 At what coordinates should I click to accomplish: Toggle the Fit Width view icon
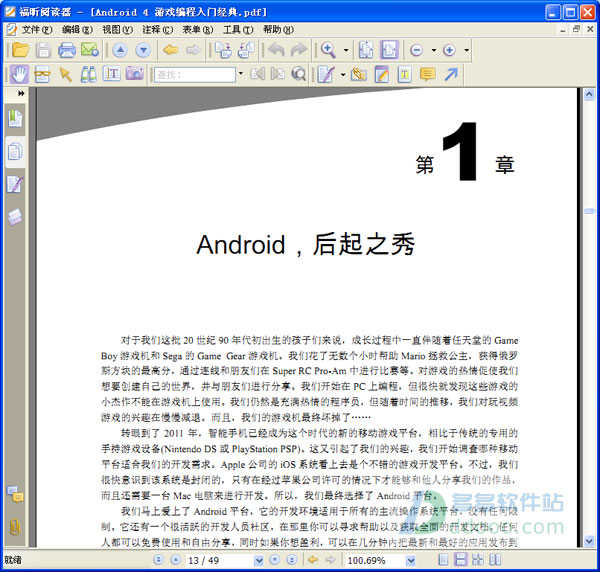pyautogui.click(x=389, y=50)
